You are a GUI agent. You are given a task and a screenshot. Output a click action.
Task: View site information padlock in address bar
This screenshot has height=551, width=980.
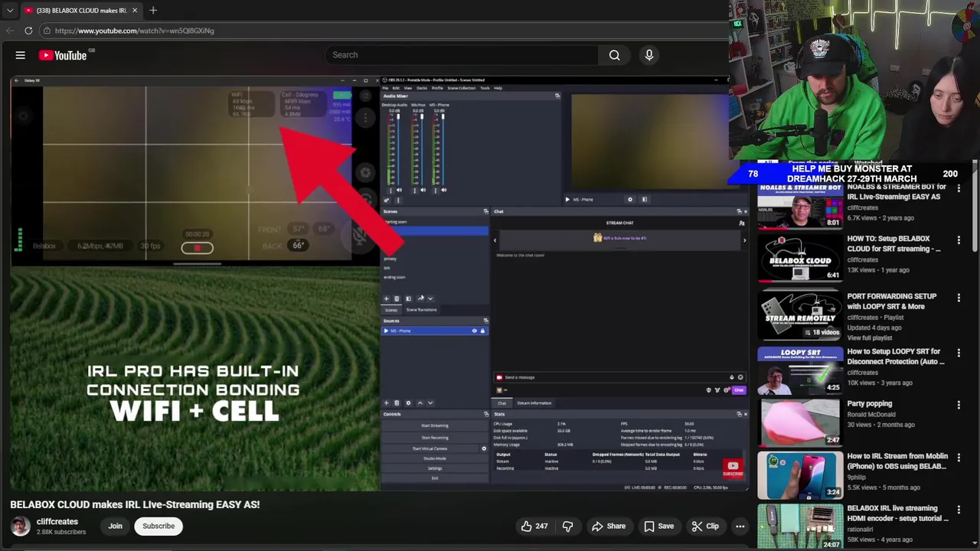click(x=47, y=31)
